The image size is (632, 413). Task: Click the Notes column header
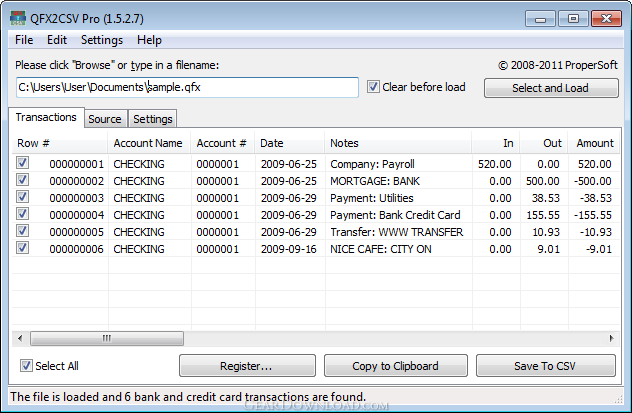click(x=398, y=143)
